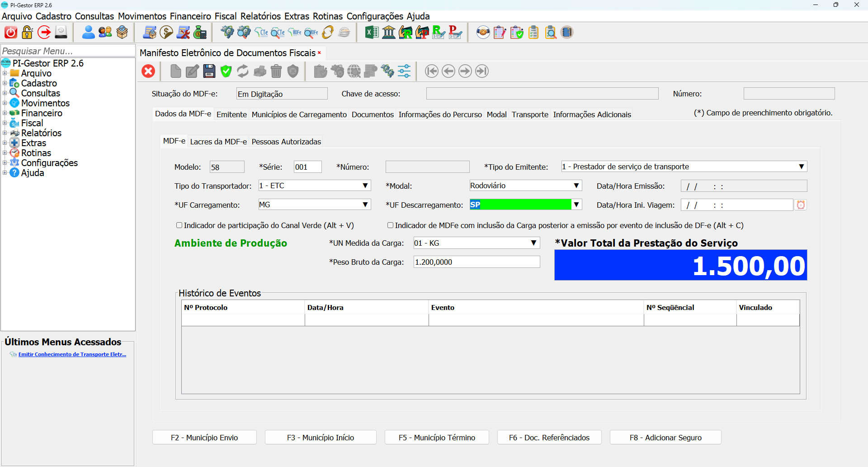Click the floppy disk save icon
This screenshot has height=467, width=868.
click(x=209, y=71)
